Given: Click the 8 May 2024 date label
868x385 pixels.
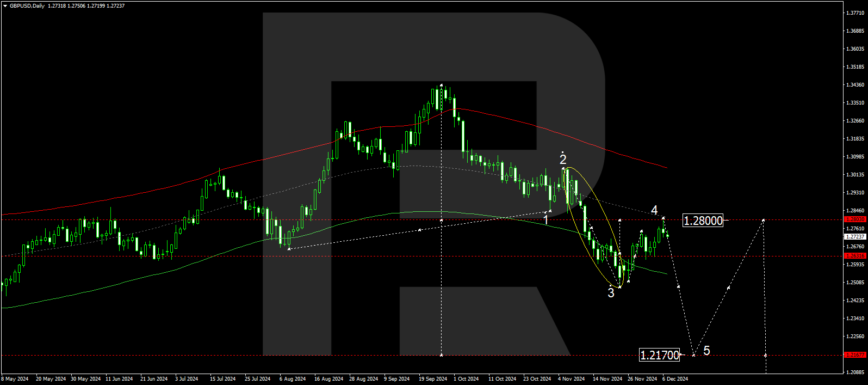Looking at the screenshot, I should (x=15, y=379).
